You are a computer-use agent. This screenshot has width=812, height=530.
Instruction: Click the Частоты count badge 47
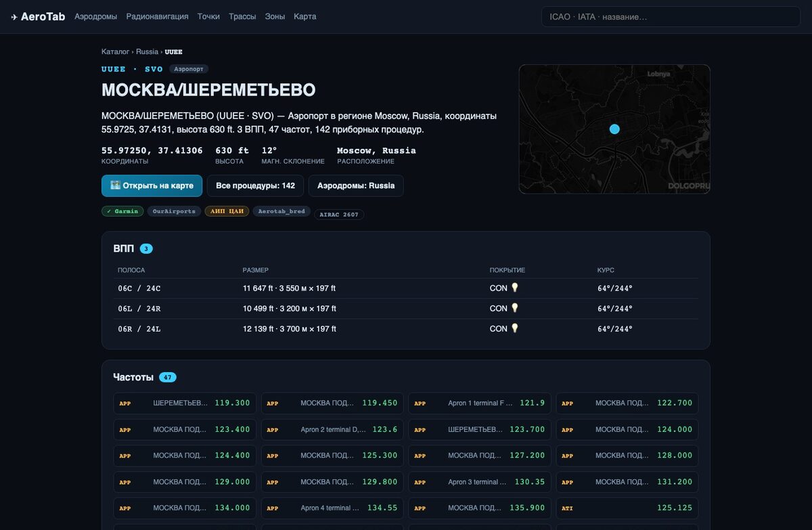[x=168, y=377]
